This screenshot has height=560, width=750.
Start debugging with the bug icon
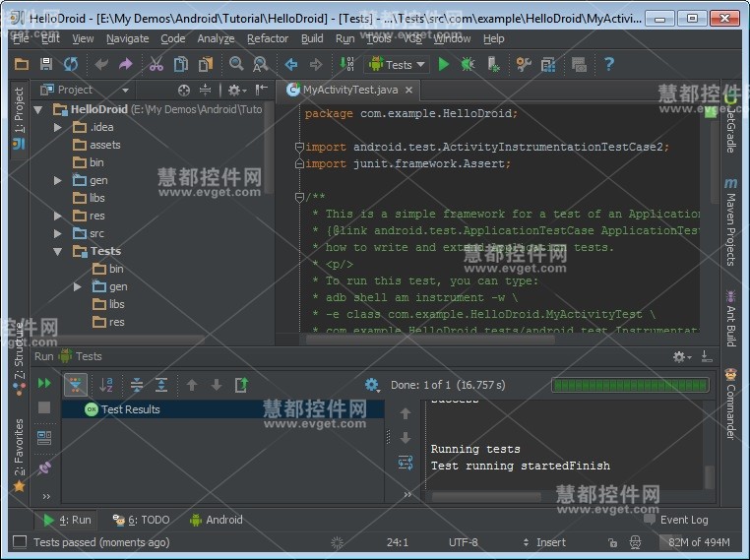click(468, 64)
